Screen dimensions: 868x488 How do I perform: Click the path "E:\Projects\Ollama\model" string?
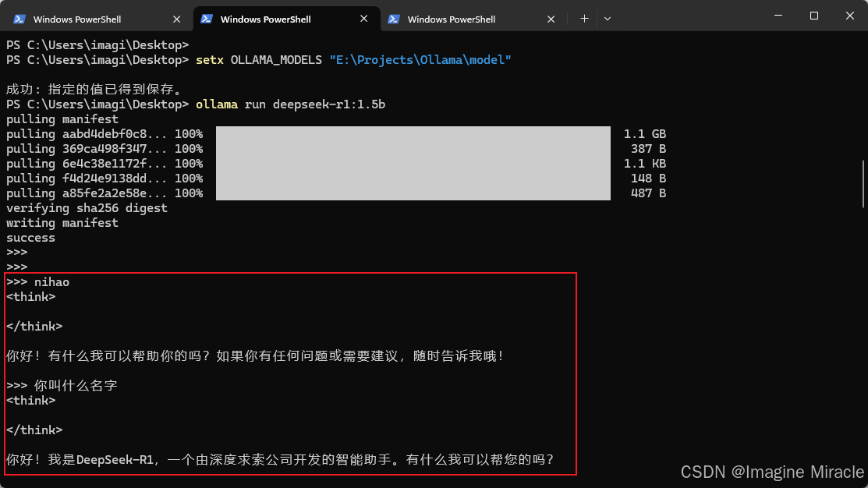[420, 60]
